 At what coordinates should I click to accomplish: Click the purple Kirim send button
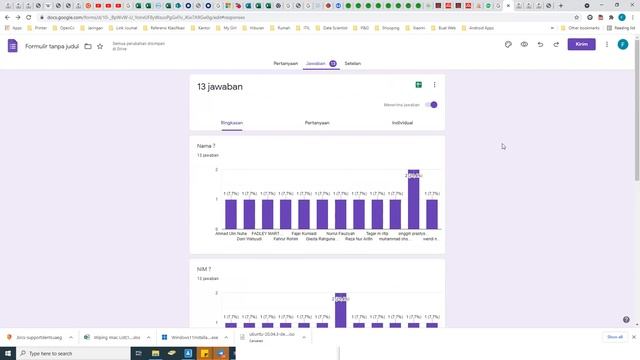pos(582,44)
